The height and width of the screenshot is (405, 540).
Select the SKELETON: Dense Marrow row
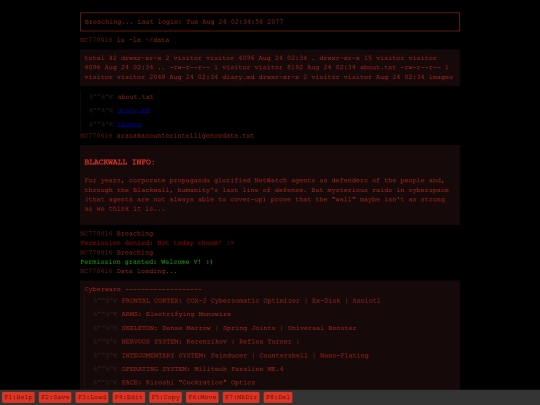point(239,328)
